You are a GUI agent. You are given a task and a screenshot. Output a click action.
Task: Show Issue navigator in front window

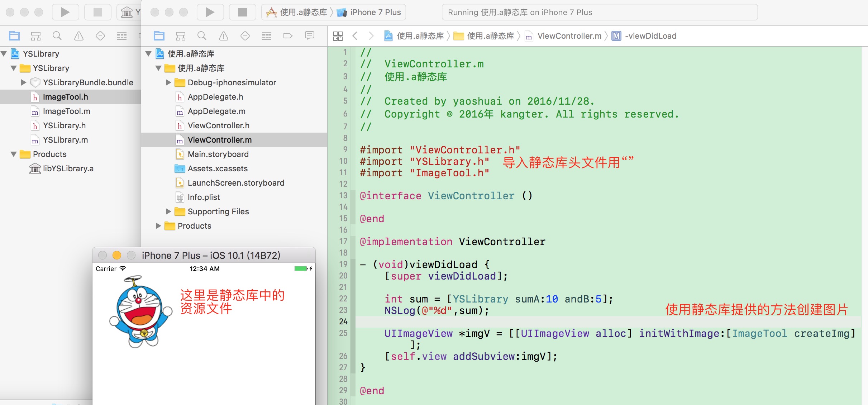(x=223, y=35)
